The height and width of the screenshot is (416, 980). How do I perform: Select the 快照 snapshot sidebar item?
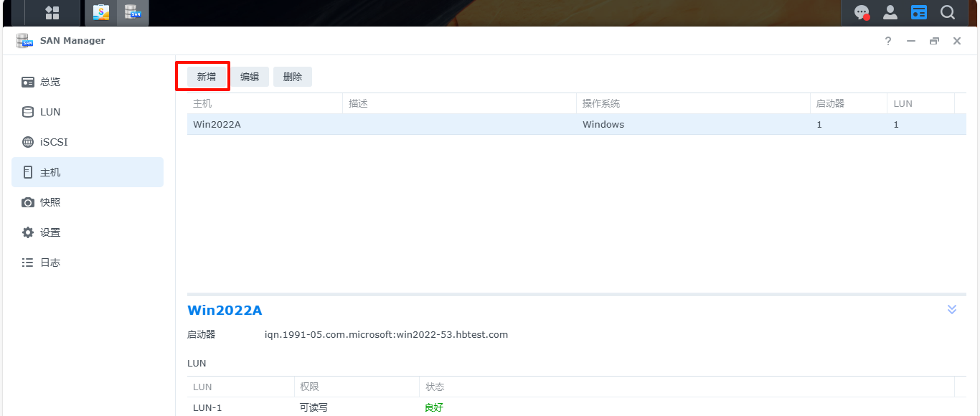(50, 202)
